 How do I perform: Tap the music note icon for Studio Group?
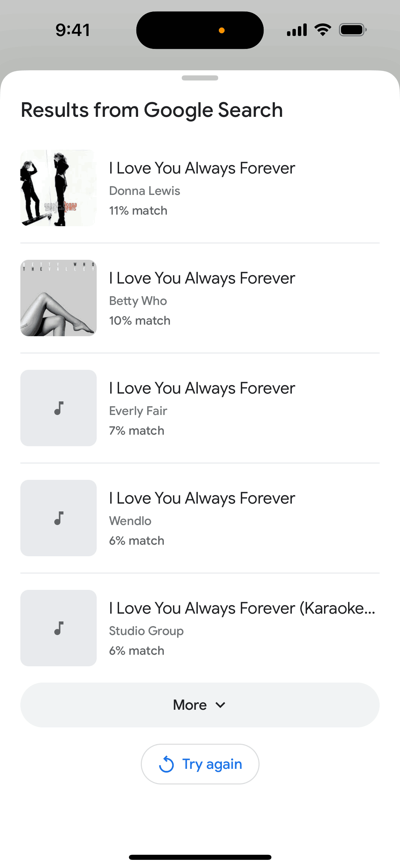pyautogui.click(x=59, y=628)
